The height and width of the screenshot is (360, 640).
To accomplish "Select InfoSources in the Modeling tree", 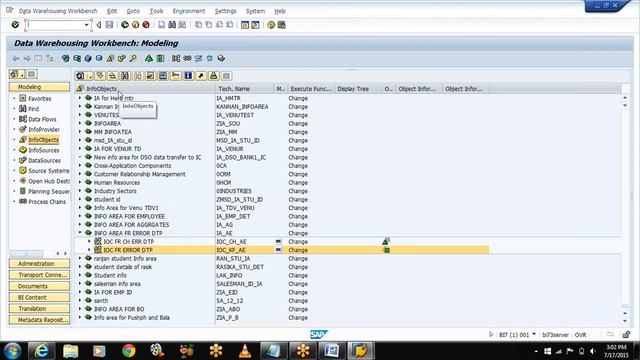I will pyautogui.click(x=44, y=150).
